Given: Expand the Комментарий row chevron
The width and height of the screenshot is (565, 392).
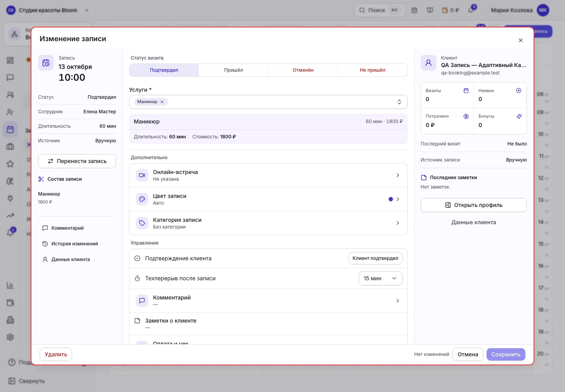Looking at the screenshot, I should [x=397, y=301].
